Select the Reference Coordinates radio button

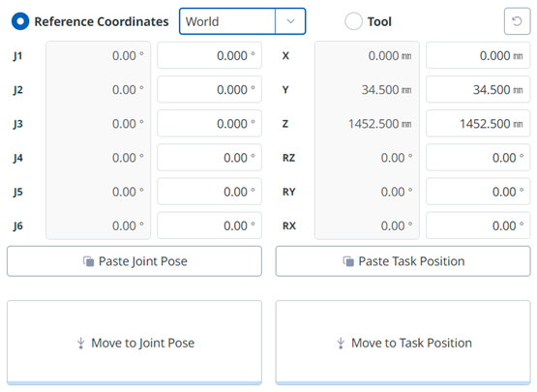[x=20, y=21]
